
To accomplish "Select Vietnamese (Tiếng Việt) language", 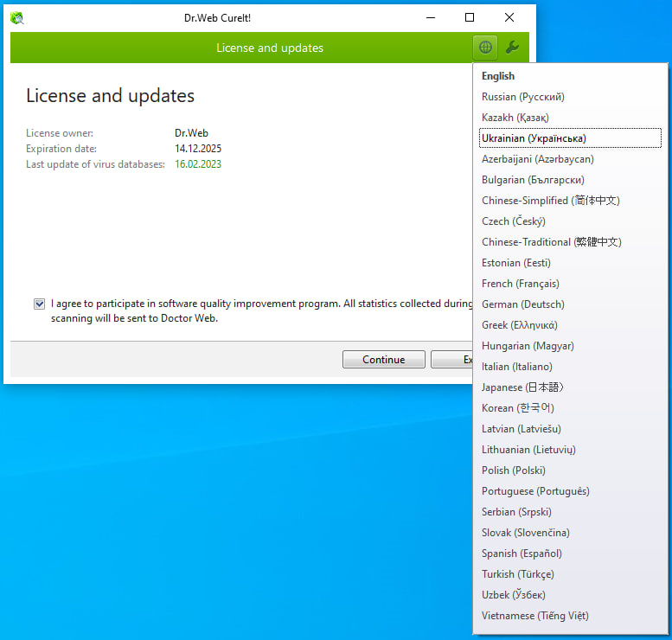I will coord(570,616).
